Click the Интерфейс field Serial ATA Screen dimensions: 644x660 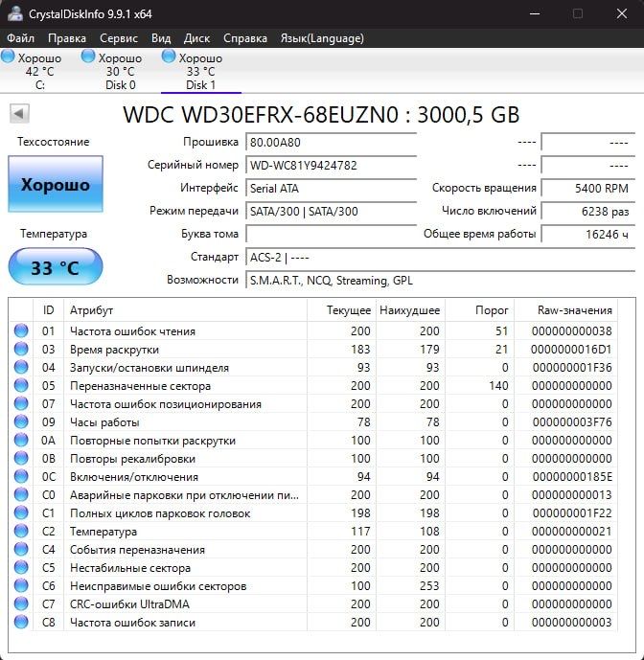331,188
